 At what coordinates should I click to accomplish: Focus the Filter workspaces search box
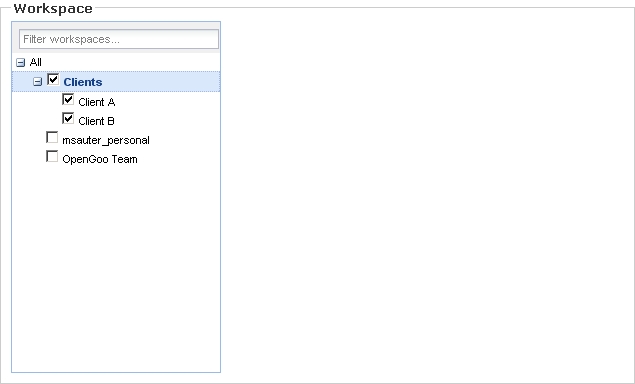pos(119,39)
